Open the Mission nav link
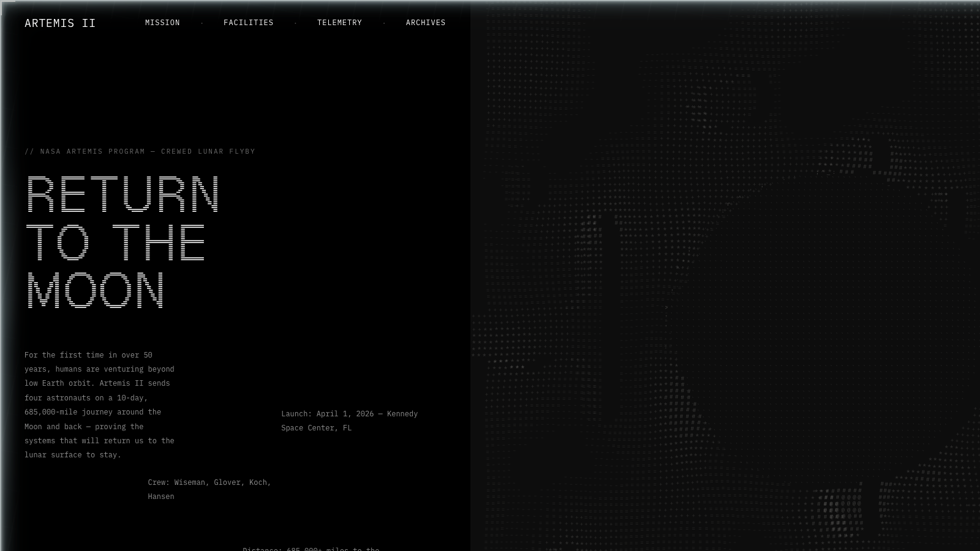980x551 pixels. pyautogui.click(x=162, y=23)
